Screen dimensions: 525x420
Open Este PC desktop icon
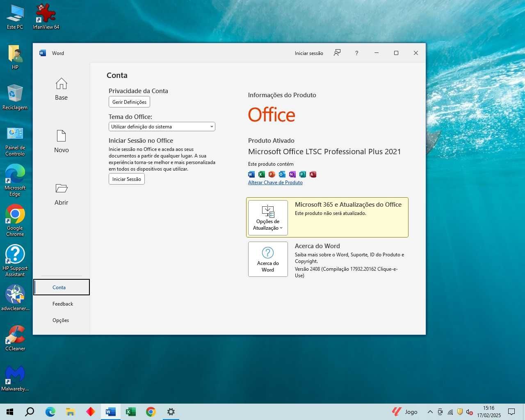point(15,17)
